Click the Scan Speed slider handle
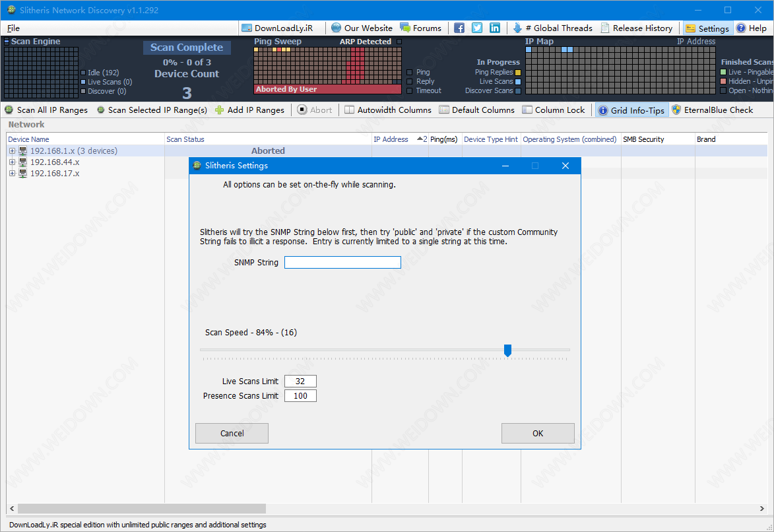The image size is (774, 532). point(507,350)
